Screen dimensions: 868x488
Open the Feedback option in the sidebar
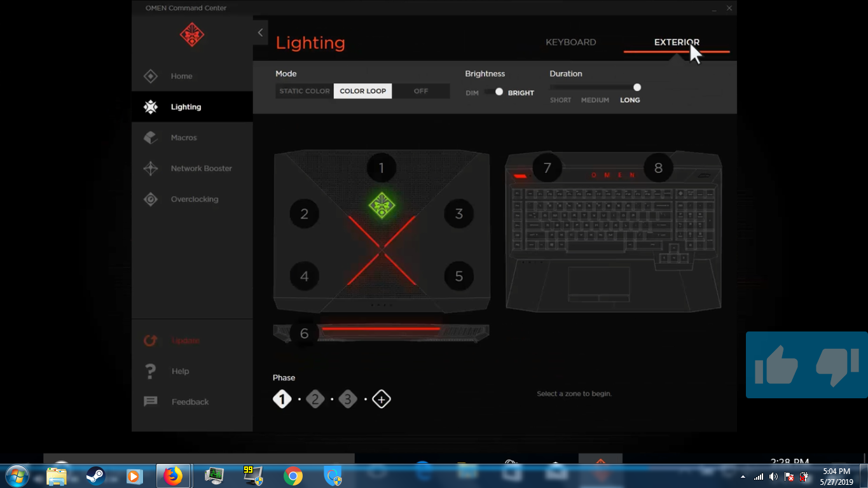coord(192,401)
